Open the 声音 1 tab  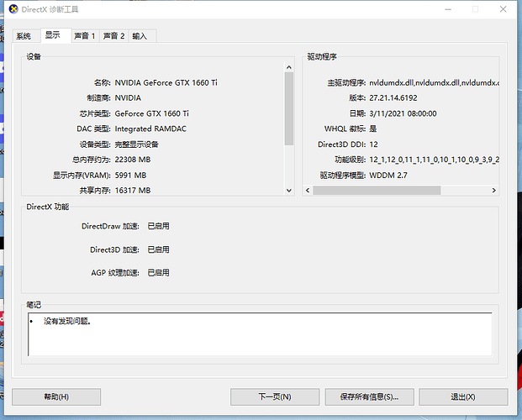coord(85,36)
